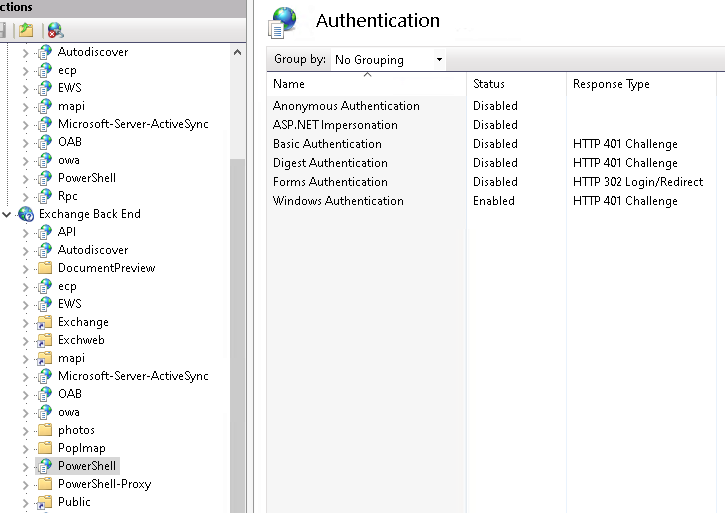
Task: Click the PopImap folder icon
Action: click(45, 448)
